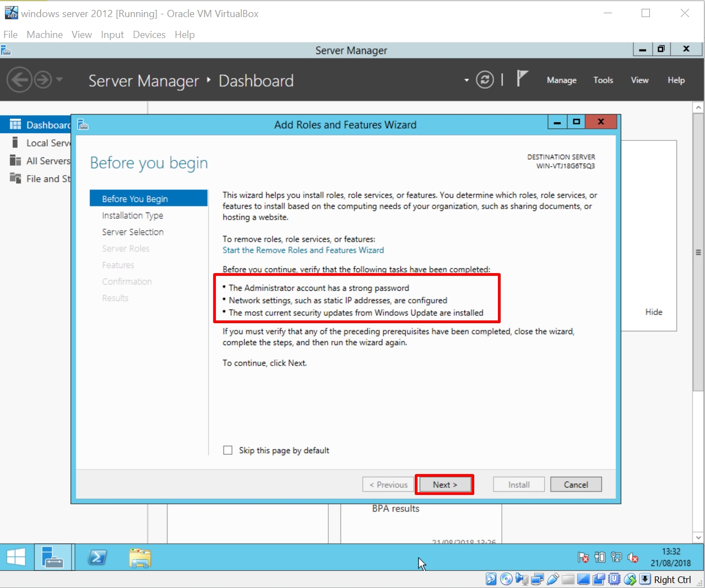
Task: Click destination server name WIN-VTJ18G6T5Q3
Action: click(x=566, y=166)
